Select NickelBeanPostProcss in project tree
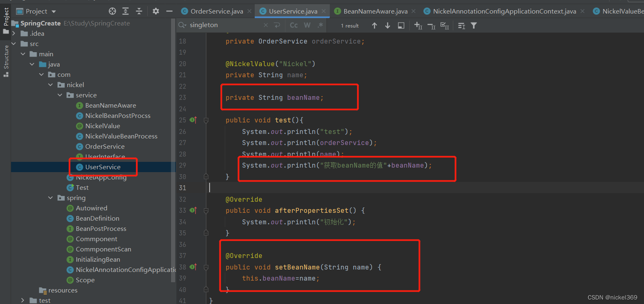Screen dimensions: 644x304 (118, 115)
